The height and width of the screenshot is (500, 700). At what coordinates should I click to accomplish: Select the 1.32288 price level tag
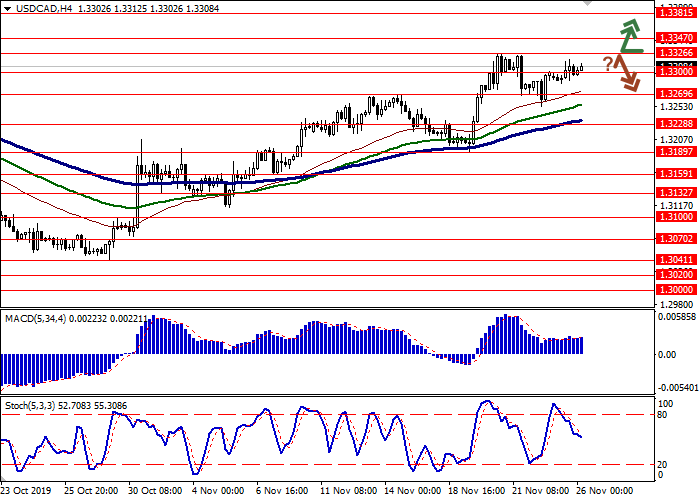point(677,124)
